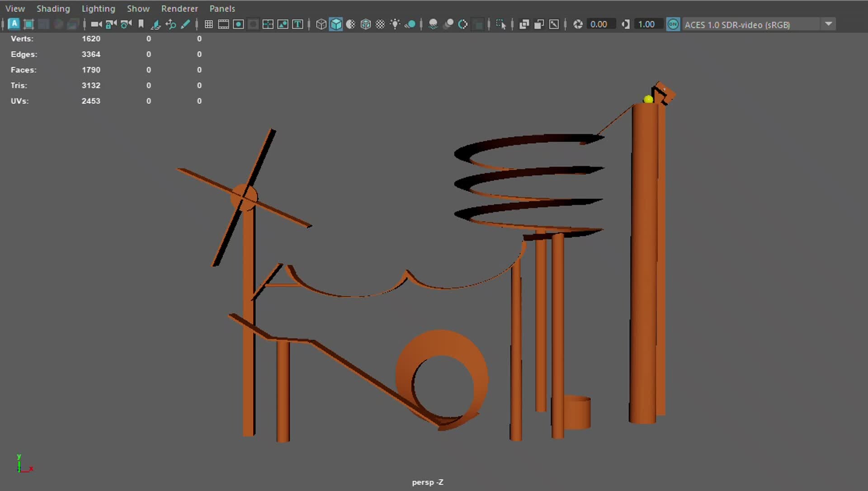This screenshot has width=868, height=491.
Task: Toggle the grid display icon
Action: tap(208, 24)
